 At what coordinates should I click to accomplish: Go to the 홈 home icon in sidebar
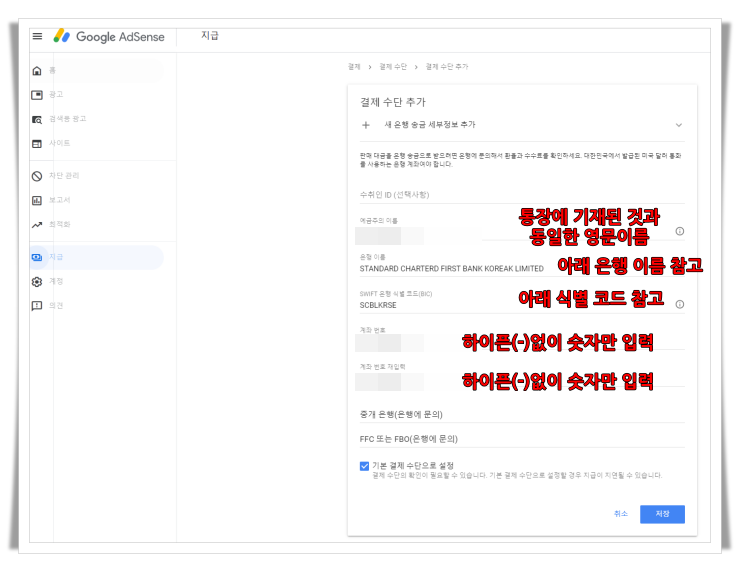pyautogui.click(x=37, y=71)
